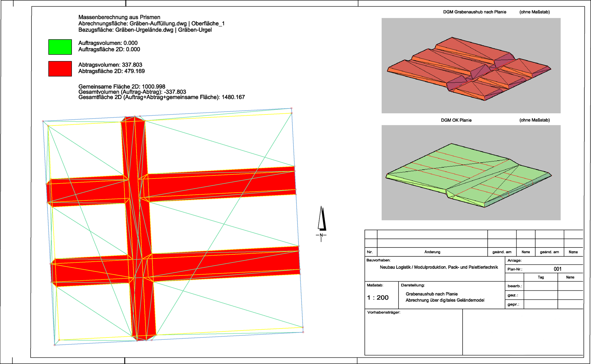Select the DGM Grabenaushub 3D view thumbnail

tap(471, 66)
